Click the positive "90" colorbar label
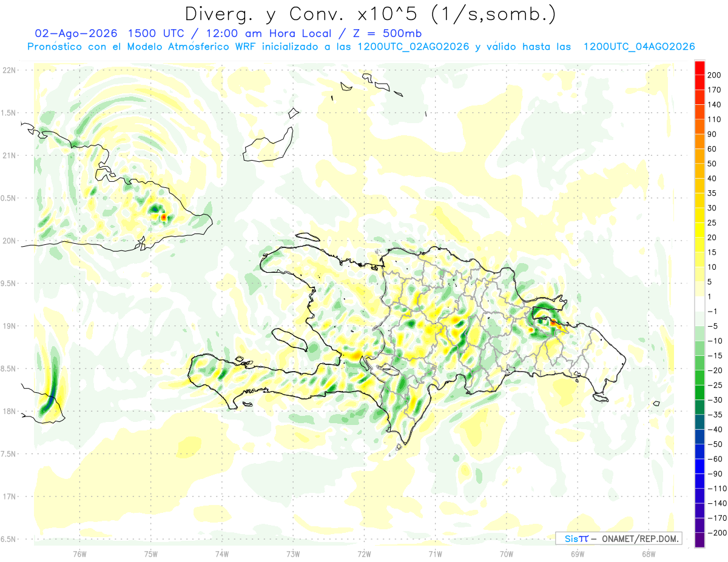 (712, 135)
